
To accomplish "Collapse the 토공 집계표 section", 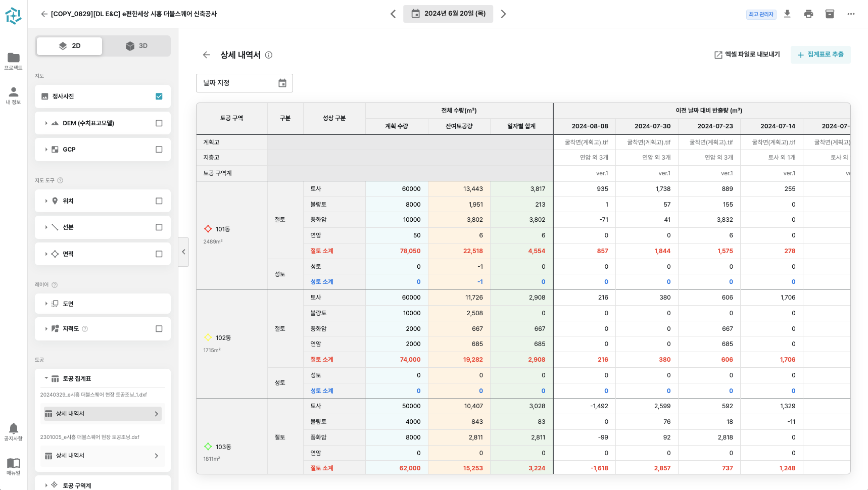I will coord(46,378).
